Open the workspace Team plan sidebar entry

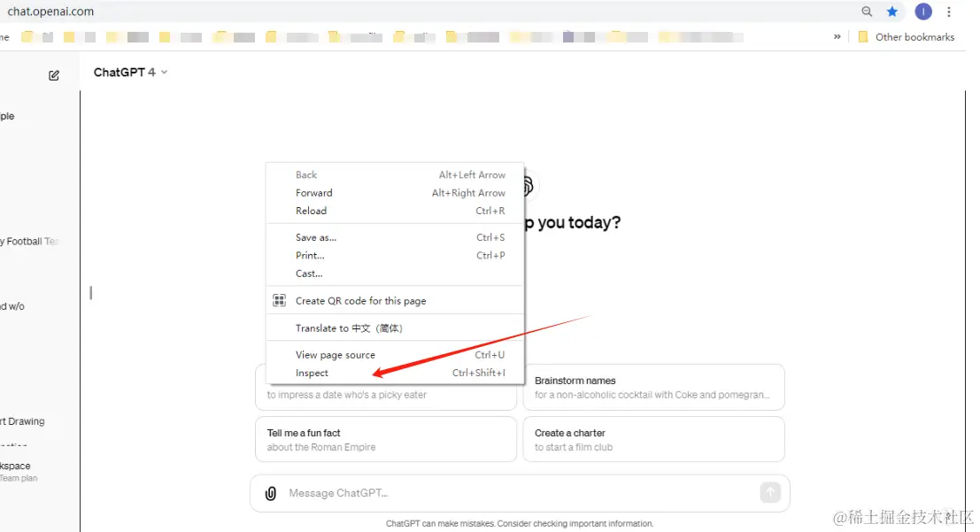(x=19, y=471)
